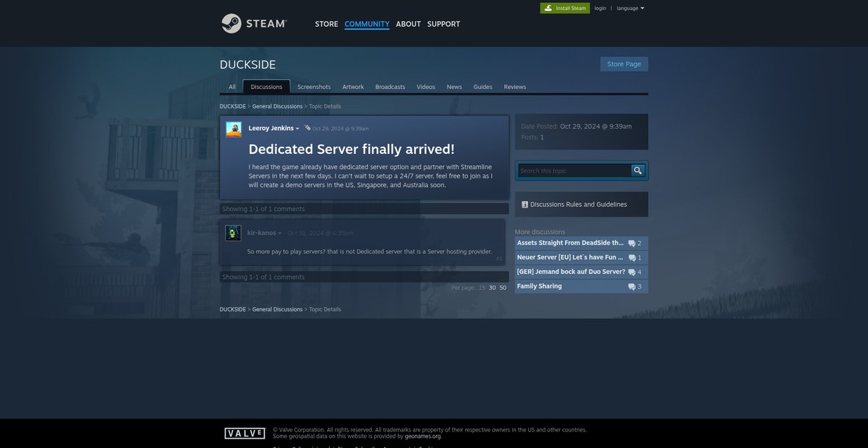Click General Discussions in the bottom breadcrumb
868x448 pixels.
(277, 309)
